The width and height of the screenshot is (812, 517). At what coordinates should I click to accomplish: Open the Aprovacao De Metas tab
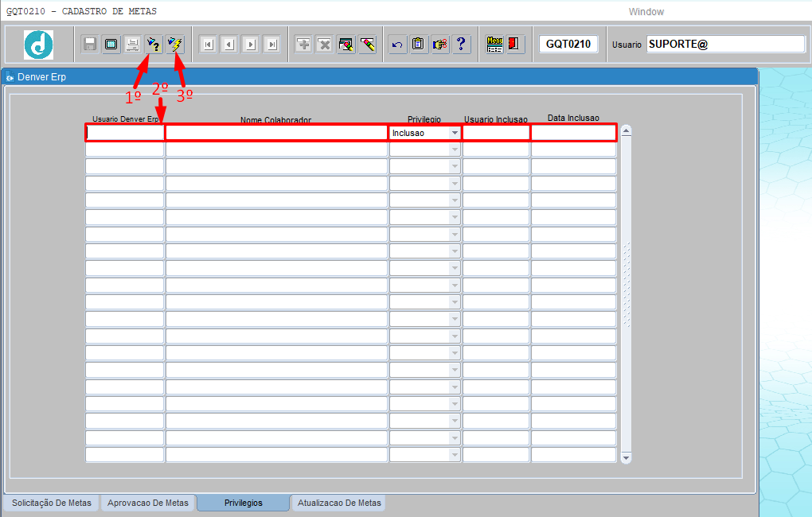(x=148, y=503)
